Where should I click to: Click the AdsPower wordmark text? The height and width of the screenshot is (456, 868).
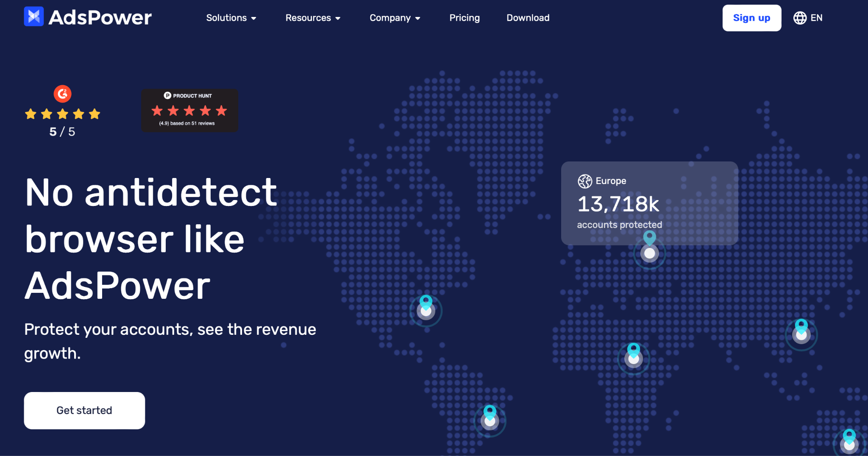(x=100, y=17)
